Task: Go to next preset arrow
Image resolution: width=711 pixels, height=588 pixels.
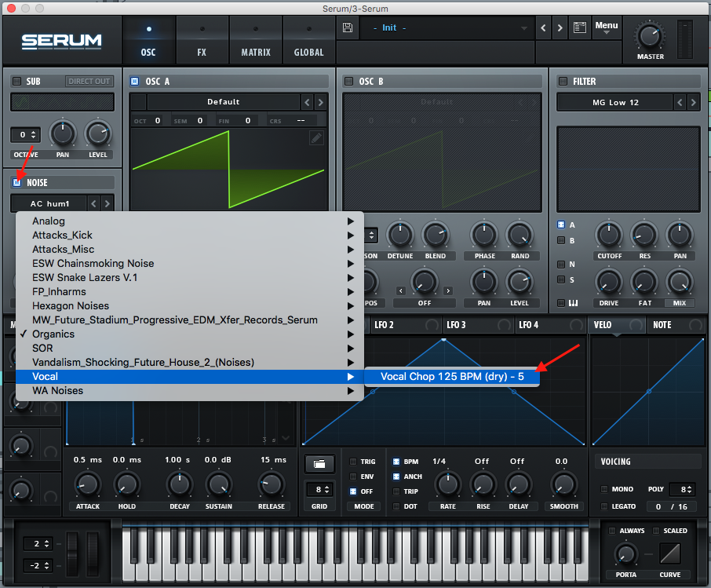Action: pyautogui.click(x=560, y=28)
